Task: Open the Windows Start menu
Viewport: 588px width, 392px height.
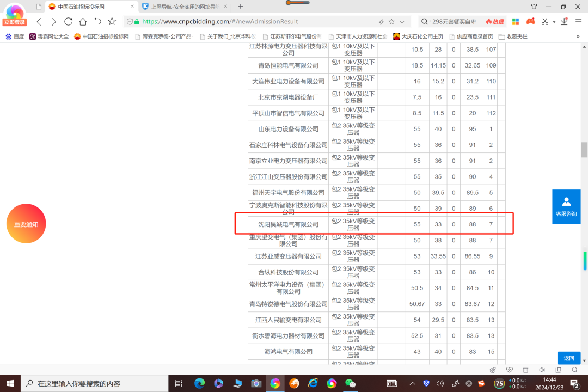Action: click(x=10, y=383)
